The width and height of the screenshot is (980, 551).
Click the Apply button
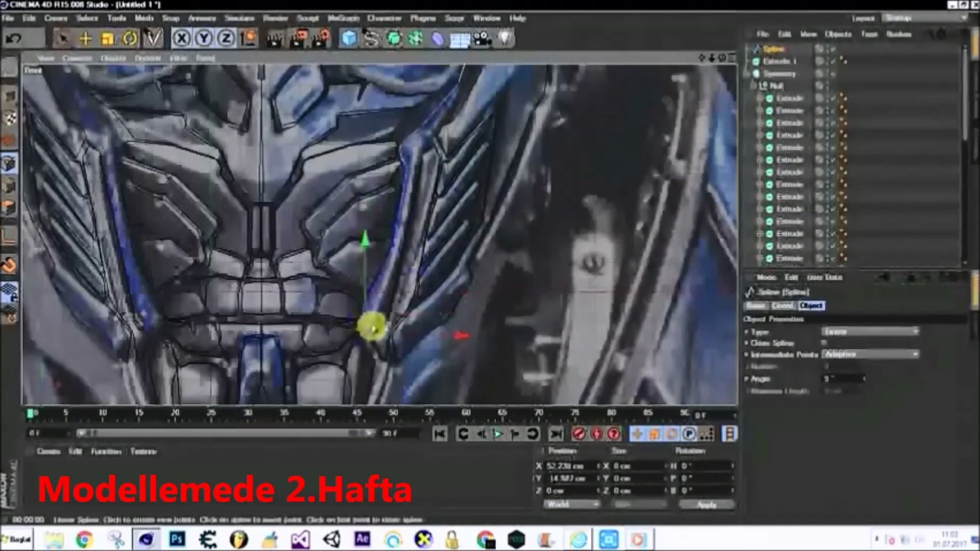706,504
